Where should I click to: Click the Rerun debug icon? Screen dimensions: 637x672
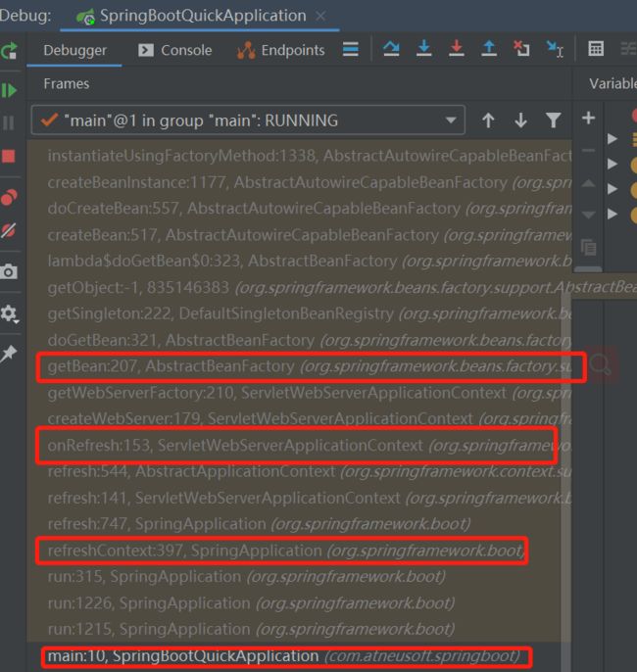coord(9,51)
